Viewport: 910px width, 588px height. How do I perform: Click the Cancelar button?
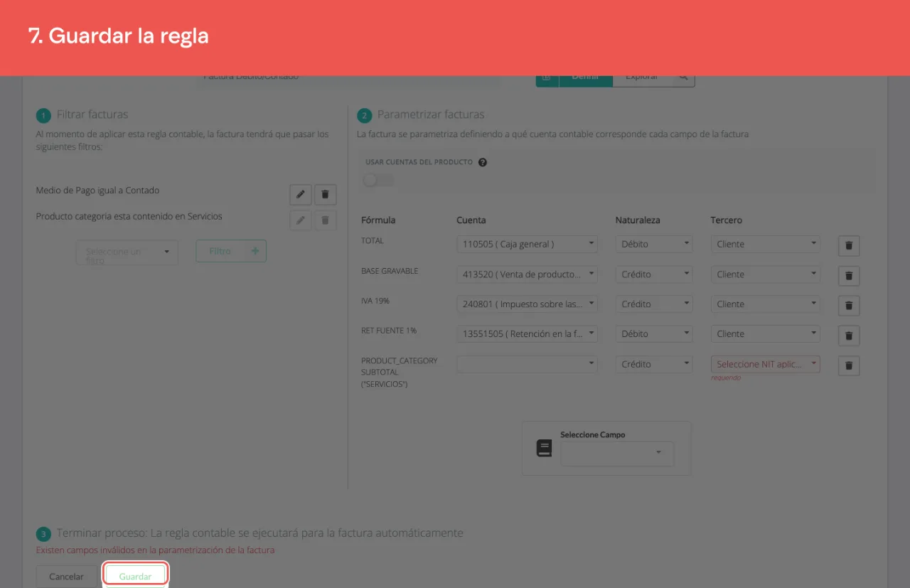[67, 577]
